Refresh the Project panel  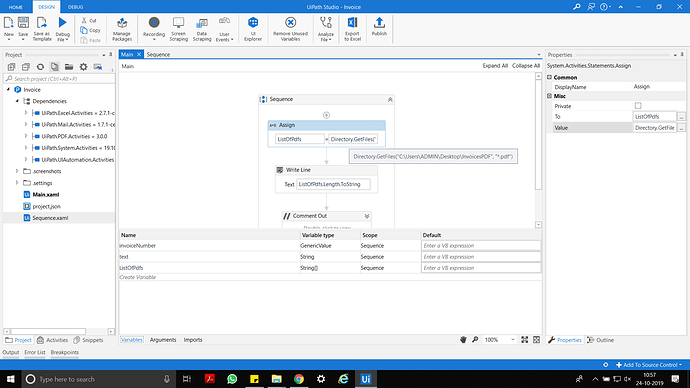coord(40,67)
